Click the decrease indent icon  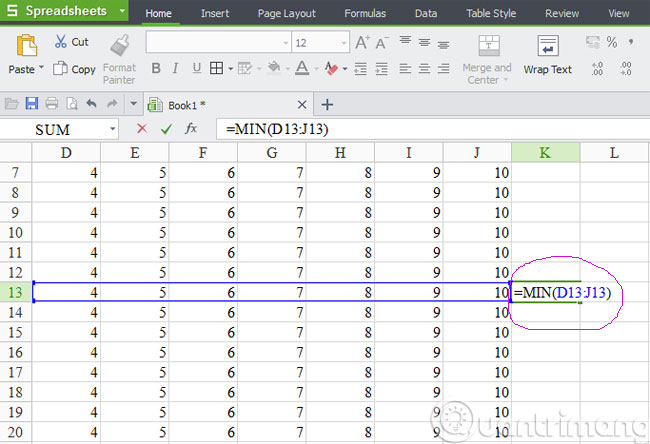360,69
